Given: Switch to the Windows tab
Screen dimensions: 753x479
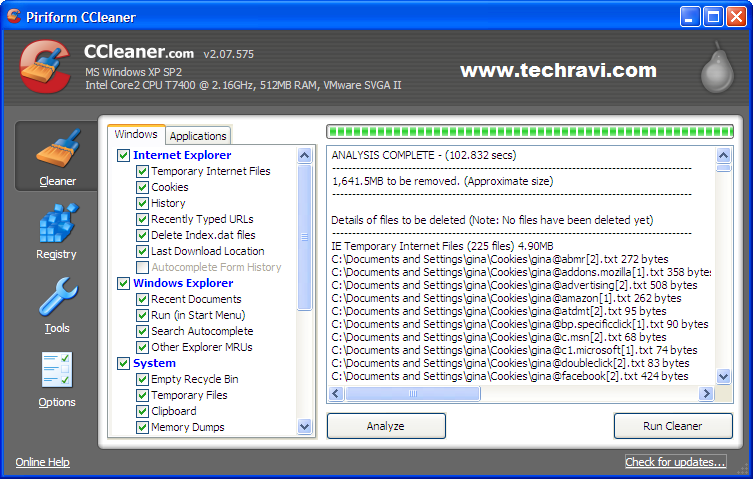Looking at the screenshot, I should tap(136, 135).
